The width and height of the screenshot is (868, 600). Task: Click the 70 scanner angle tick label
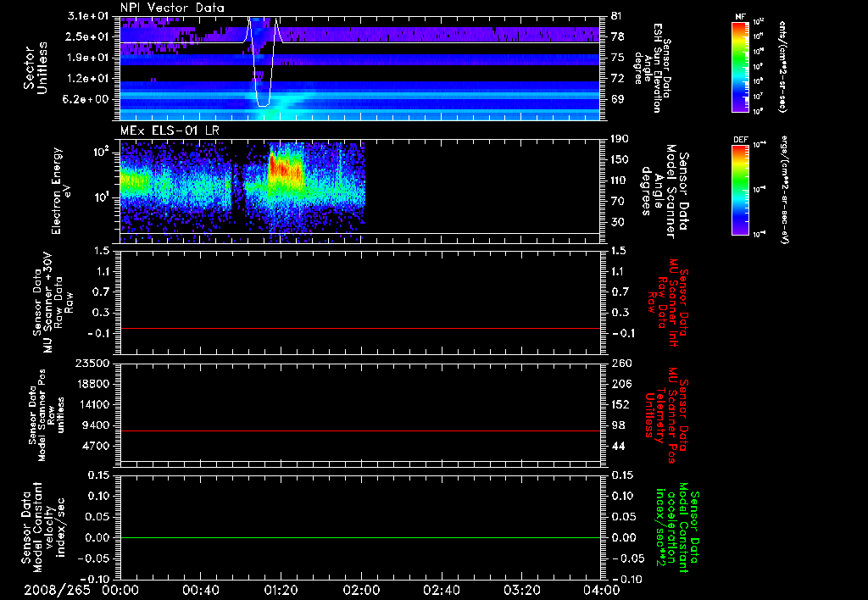[x=617, y=202]
